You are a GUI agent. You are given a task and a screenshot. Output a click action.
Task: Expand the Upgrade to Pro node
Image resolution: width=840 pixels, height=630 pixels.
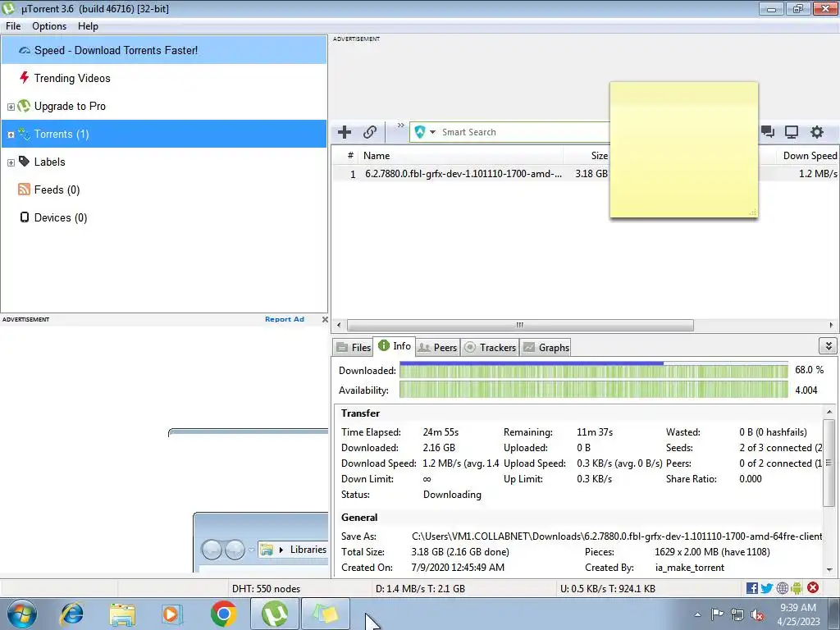[x=11, y=107]
